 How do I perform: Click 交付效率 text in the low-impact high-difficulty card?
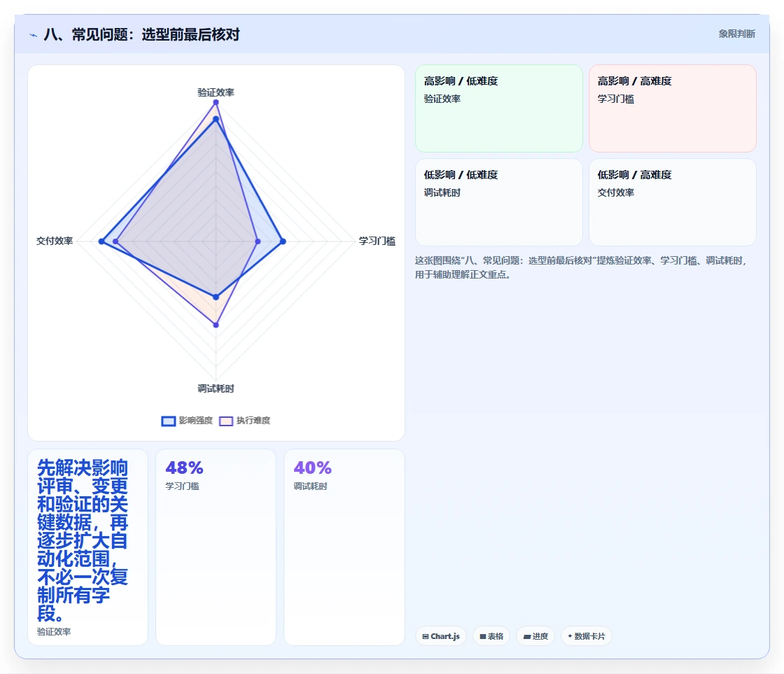pos(615,192)
